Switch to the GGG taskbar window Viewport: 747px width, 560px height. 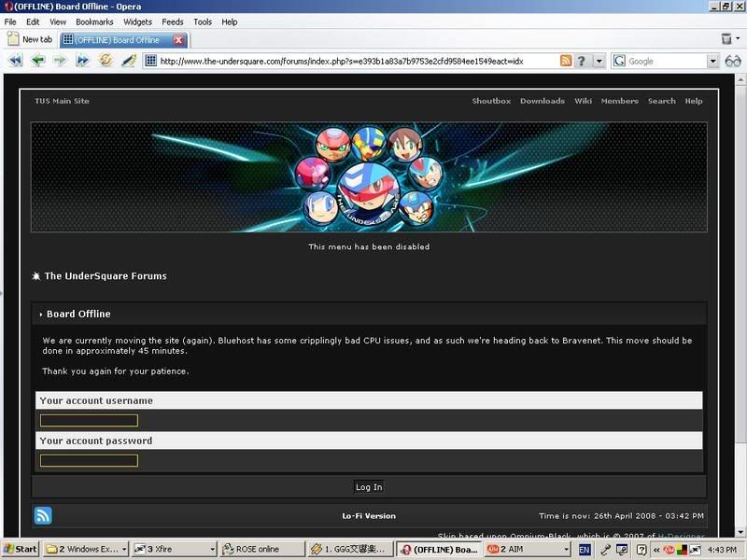351,549
